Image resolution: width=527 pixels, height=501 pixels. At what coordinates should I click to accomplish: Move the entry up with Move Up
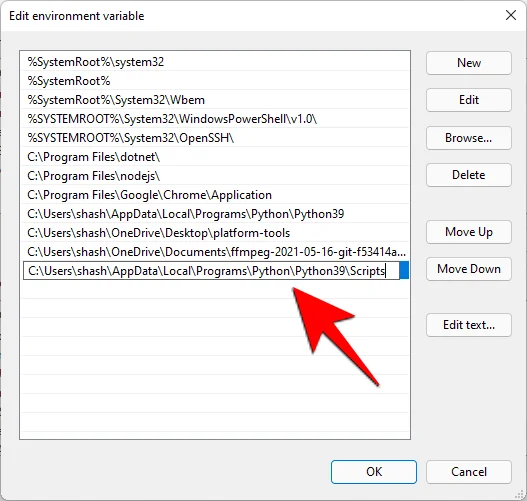click(x=469, y=232)
